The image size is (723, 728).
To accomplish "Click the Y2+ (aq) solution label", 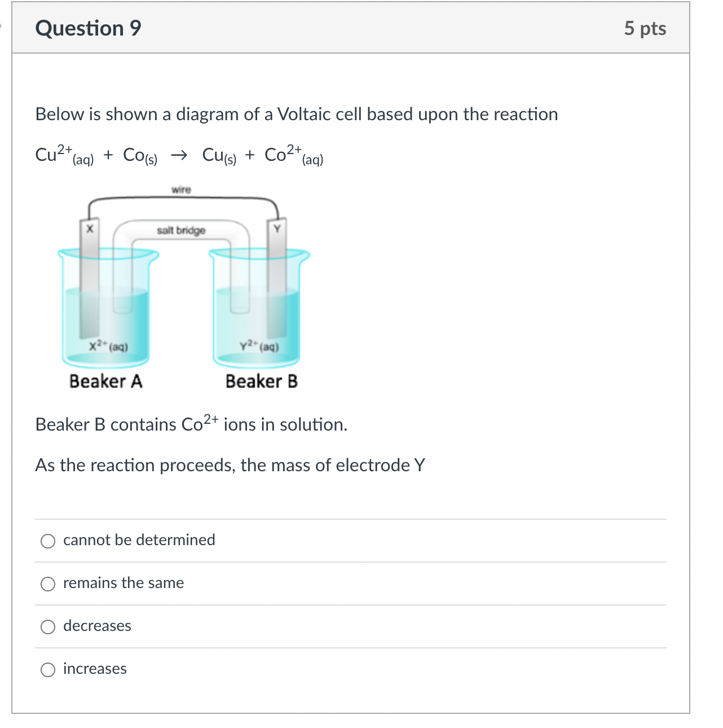I will click(258, 346).
